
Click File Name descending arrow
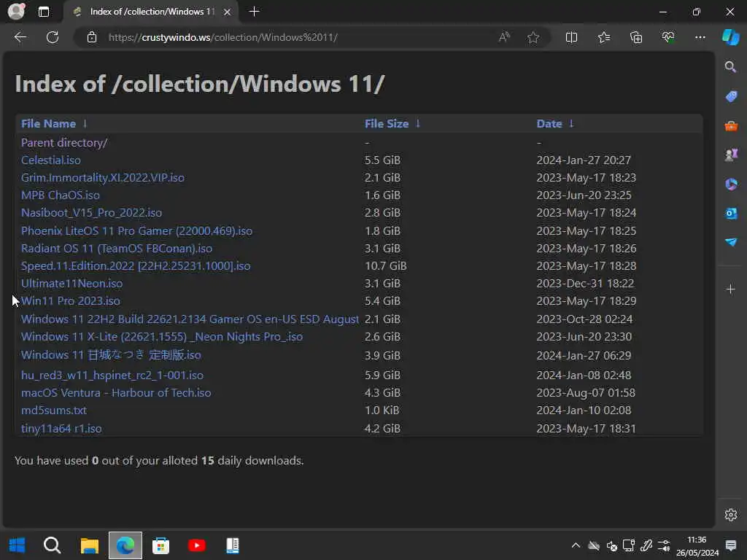[85, 124]
